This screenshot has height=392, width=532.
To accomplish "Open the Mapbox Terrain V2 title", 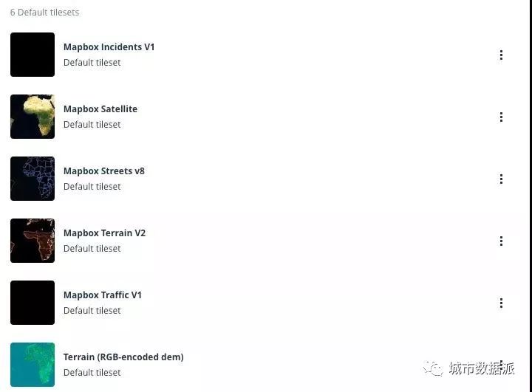I will click(104, 233).
